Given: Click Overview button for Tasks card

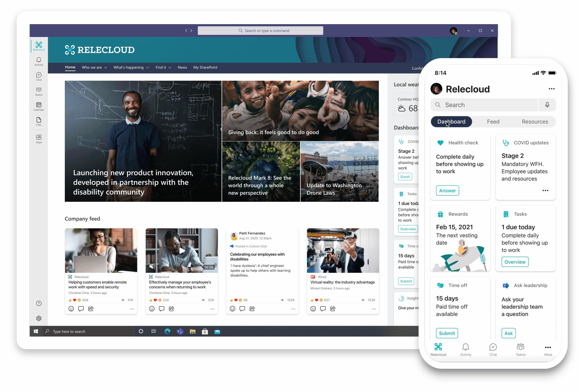Looking at the screenshot, I should [x=514, y=262].
